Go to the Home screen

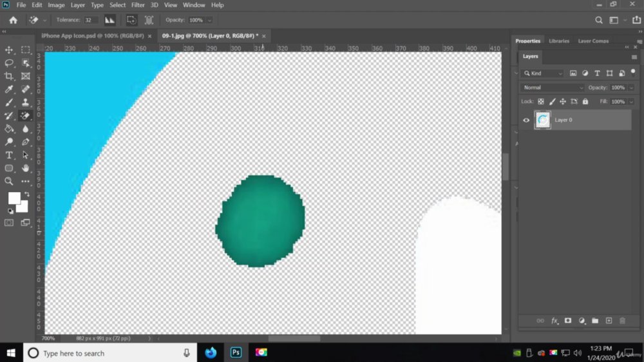13,20
